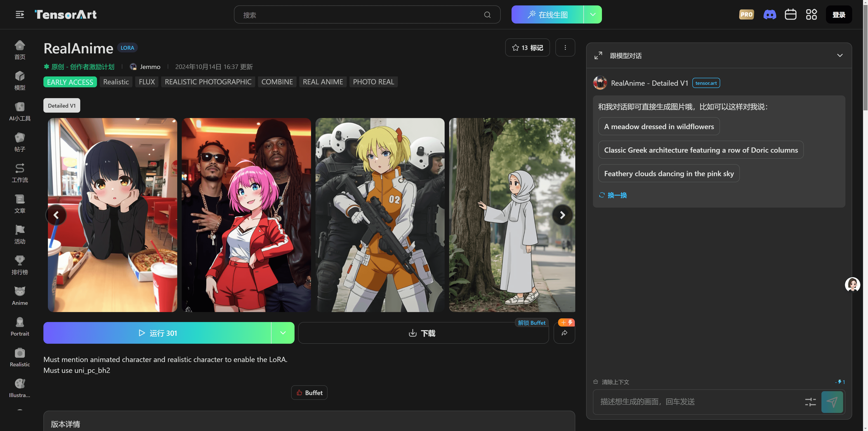The width and height of the screenshot is (868, 431).
Task: Click the search input field
Action: (367, 14)
